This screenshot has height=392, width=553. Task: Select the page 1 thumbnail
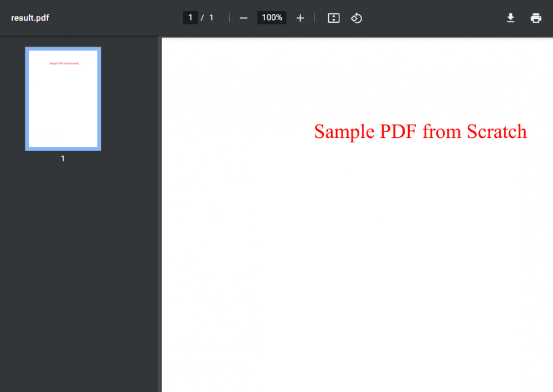pyautogui.click(x=63, y=99)
